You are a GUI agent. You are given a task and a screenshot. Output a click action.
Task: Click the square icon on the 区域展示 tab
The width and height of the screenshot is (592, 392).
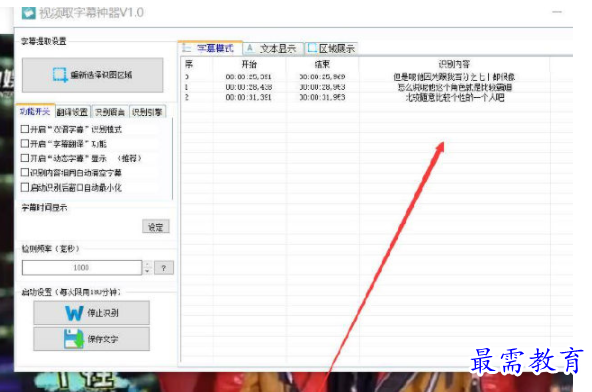point(312,48)
